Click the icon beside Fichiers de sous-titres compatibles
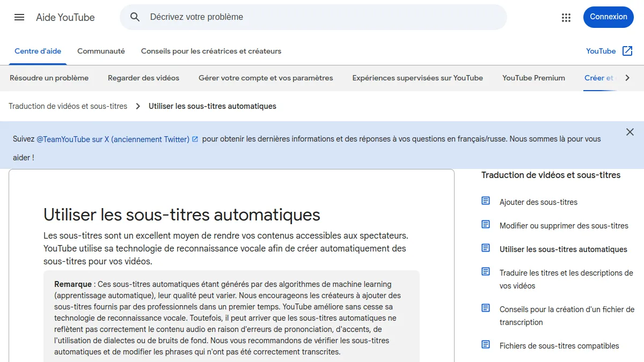Screen dimensions: 644x362 click(x=486, y=344)
